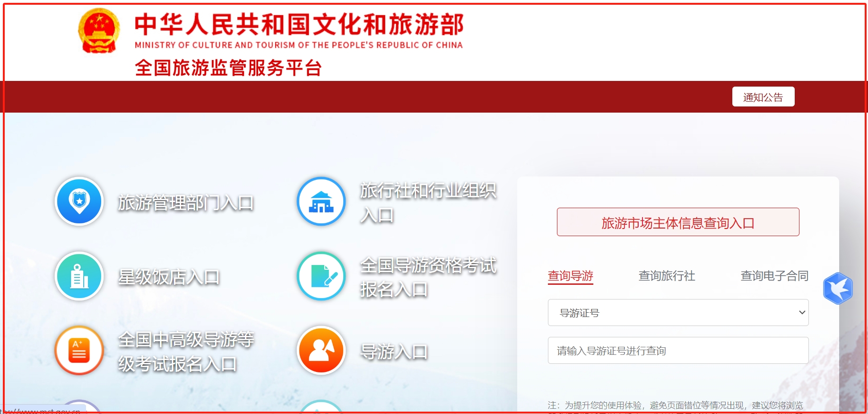Click the blue shield tourism management icon
The height and width of the screenshot is (414, 868).
(79, 201)
